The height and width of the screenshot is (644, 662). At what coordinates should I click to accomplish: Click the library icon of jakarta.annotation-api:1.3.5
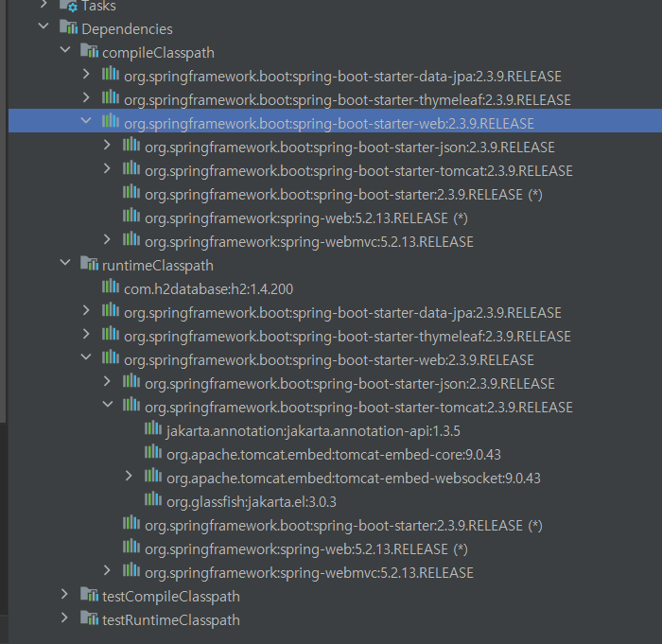pyautogui.click(x=153, y=428)
